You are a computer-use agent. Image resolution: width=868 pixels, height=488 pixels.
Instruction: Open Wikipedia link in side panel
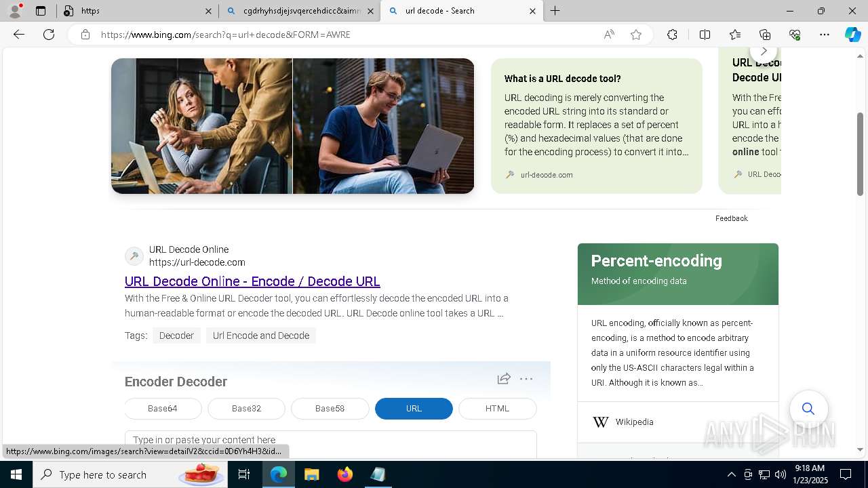click(634, 422)
